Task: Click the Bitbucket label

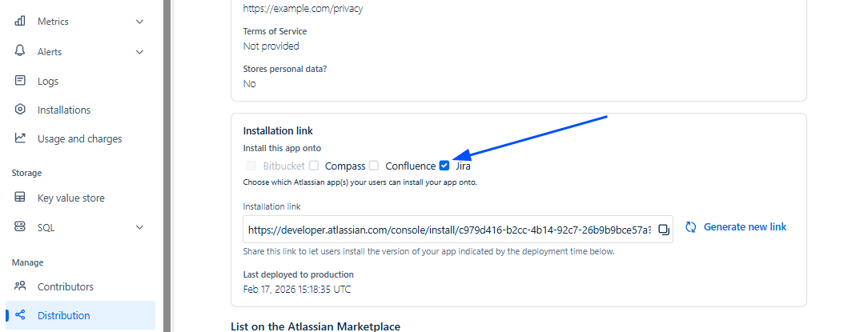Action: 283,166
